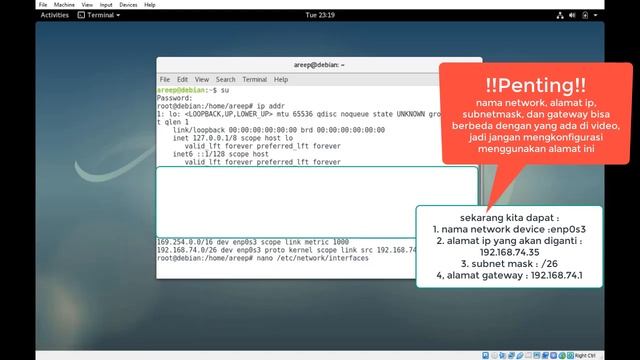The height and width of the screenshot is (360, 640).
Task: Open the terminal window's Search menu
Action: [226, 80]
